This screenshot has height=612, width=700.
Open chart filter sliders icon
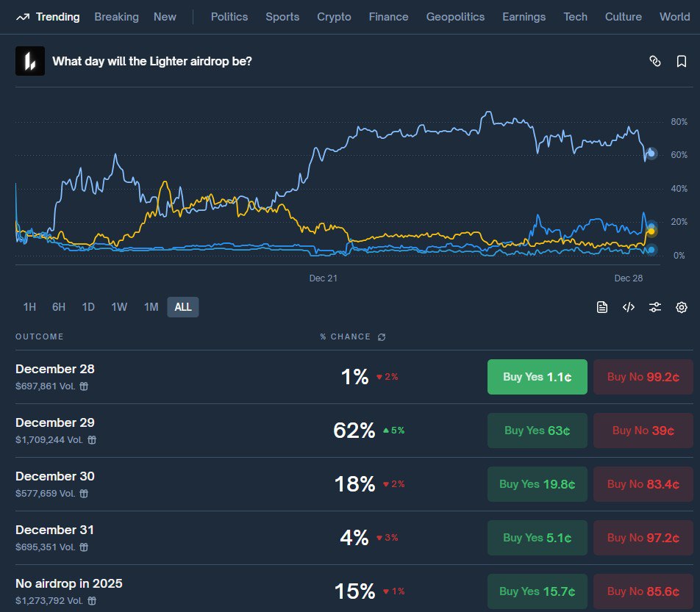654,307
